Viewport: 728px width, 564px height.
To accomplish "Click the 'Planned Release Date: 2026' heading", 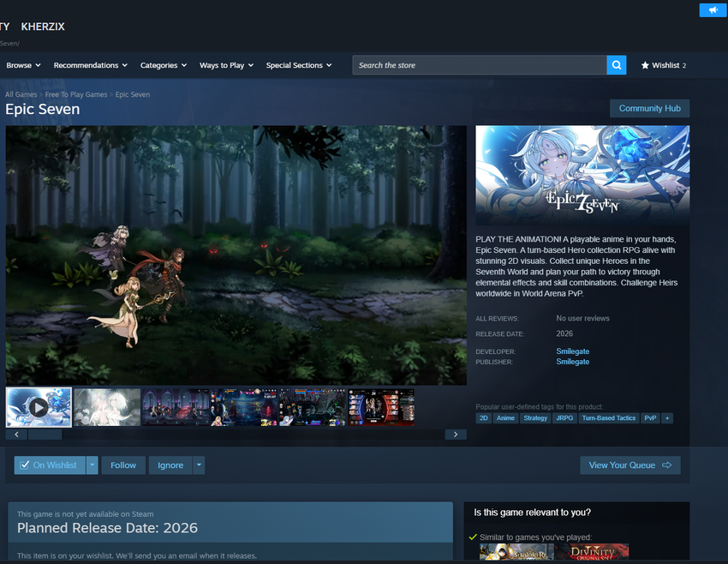I will 107,528.
